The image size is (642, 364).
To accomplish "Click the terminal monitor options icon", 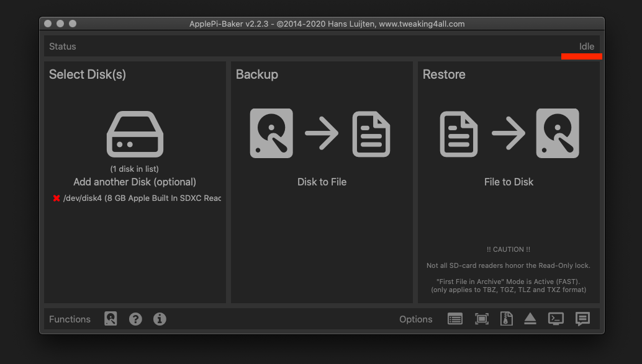I will pos(556,319).
